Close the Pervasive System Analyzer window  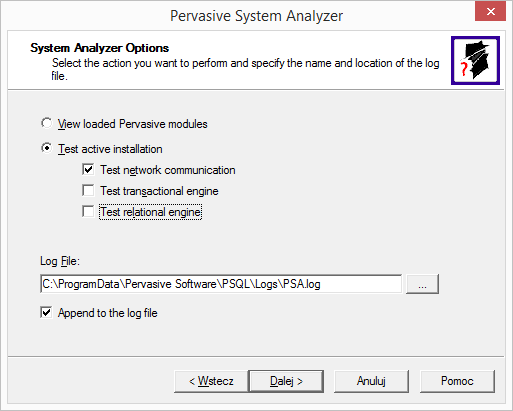[x=490, y=12]
